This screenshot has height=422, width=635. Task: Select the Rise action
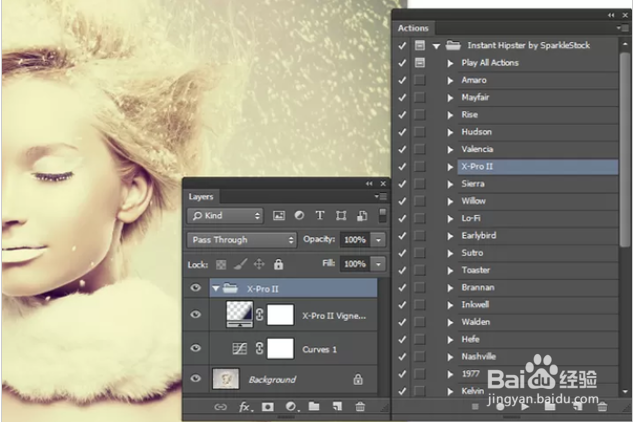[x=537, y=115]
